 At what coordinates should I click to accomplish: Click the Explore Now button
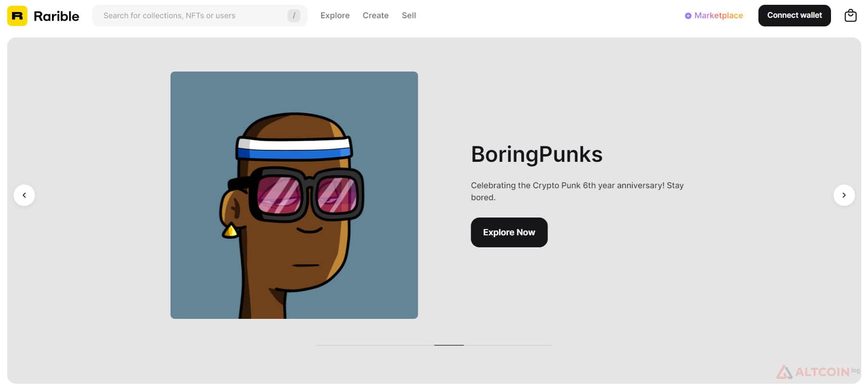(x=509, y=232)
